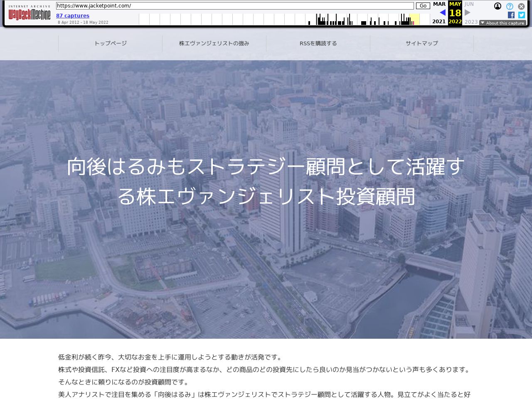Click RSSを購読する navigation link
Viewport: 532px width, 399px height.
(x=318, y=43)
